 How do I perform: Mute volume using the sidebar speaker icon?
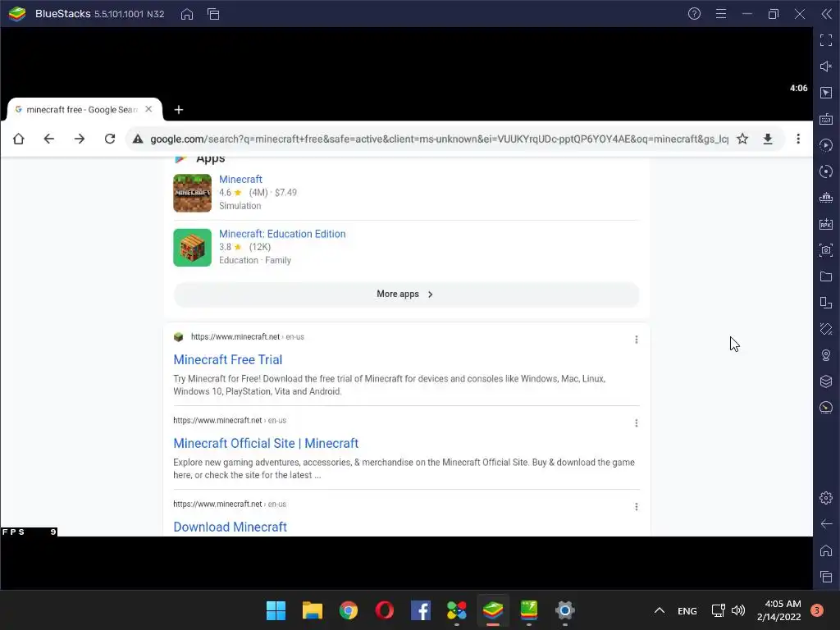pyautogui.click(x=826, y=66)
